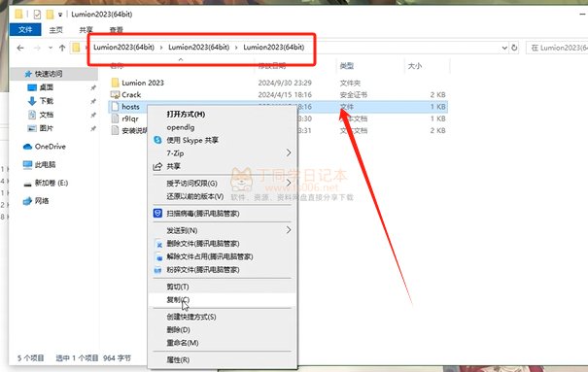Image resolution: width=588 pixels, height=372 pixels.
Task: Click the Lumion 2023 folder icon
Action: point(115,83)
